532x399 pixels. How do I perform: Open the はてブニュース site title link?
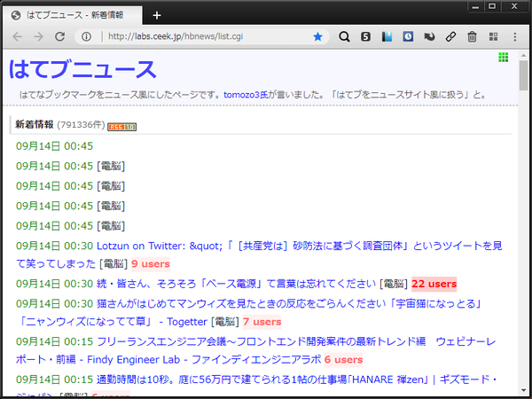82,69
